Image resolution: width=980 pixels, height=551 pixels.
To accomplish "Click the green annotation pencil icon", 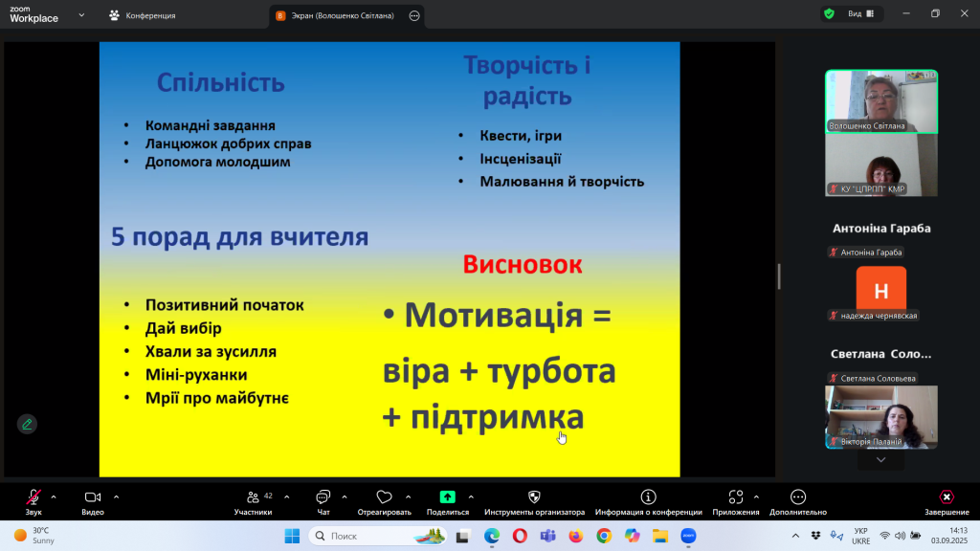I will coord(27,424).
